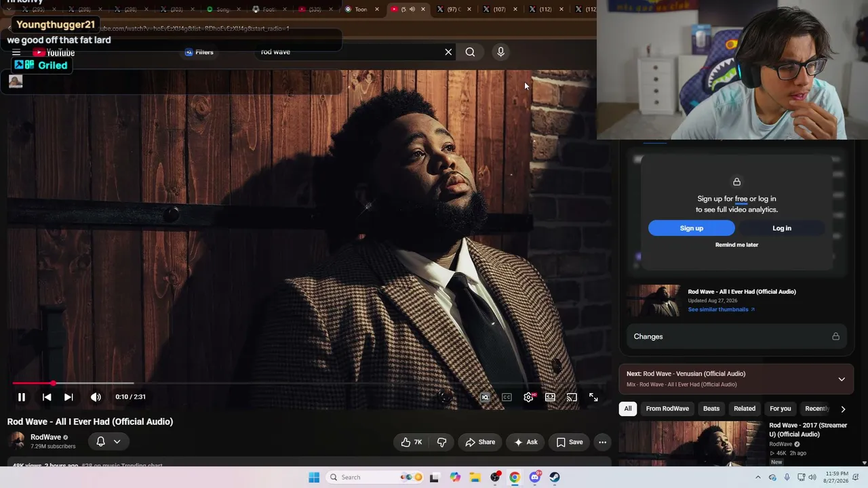
Task: Open the vidIQ Filters button
Action: click(x=199, y=52)
